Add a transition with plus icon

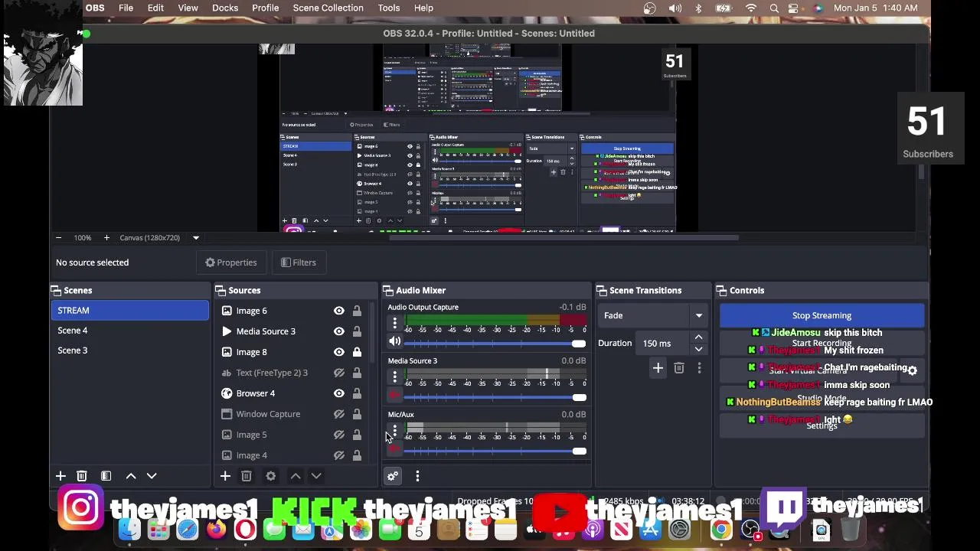pos(658,368)
